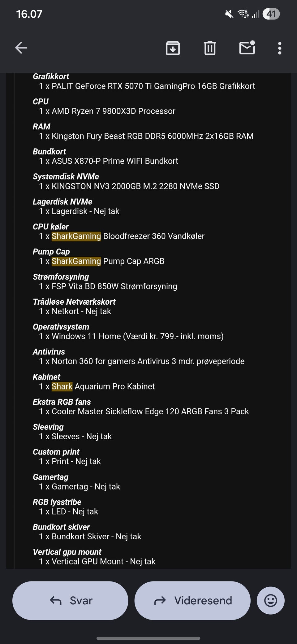Tap the bottom gesture navigation bar
The height and width of the screenshot is (644, 297).
148,638
